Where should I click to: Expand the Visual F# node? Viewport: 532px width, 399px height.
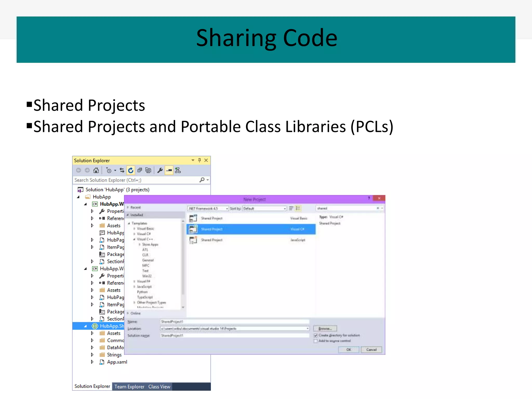click(134, 281)
